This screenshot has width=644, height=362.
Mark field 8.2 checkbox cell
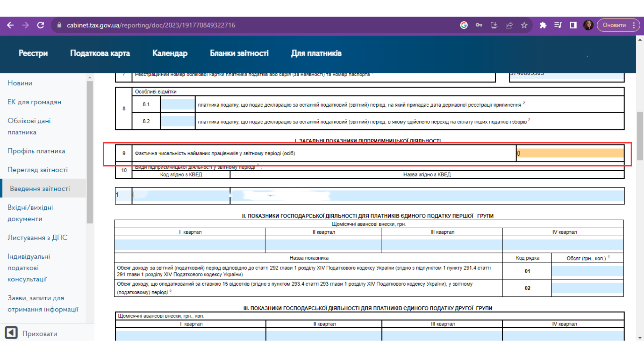click(x=177, y=121)
